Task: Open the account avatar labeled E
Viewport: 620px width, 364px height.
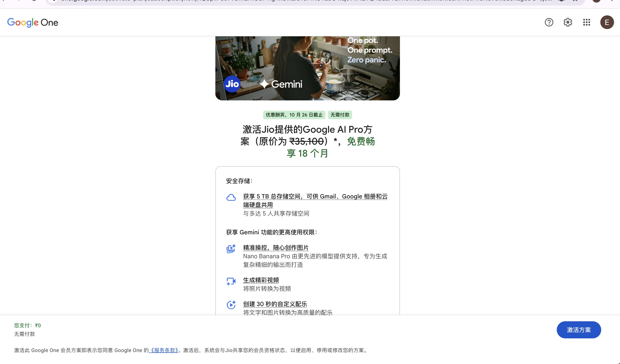Action: click(x=607, y=22)
